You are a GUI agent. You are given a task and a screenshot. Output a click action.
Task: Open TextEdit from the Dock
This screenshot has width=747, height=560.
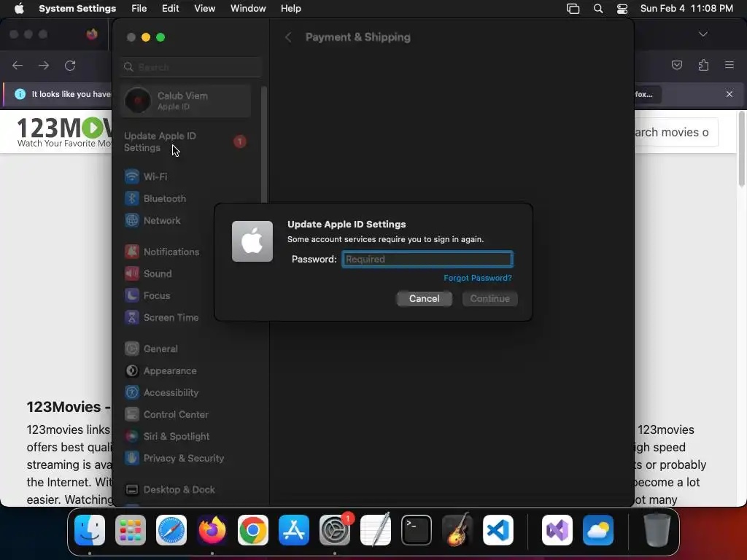click(x=376, y=530)
